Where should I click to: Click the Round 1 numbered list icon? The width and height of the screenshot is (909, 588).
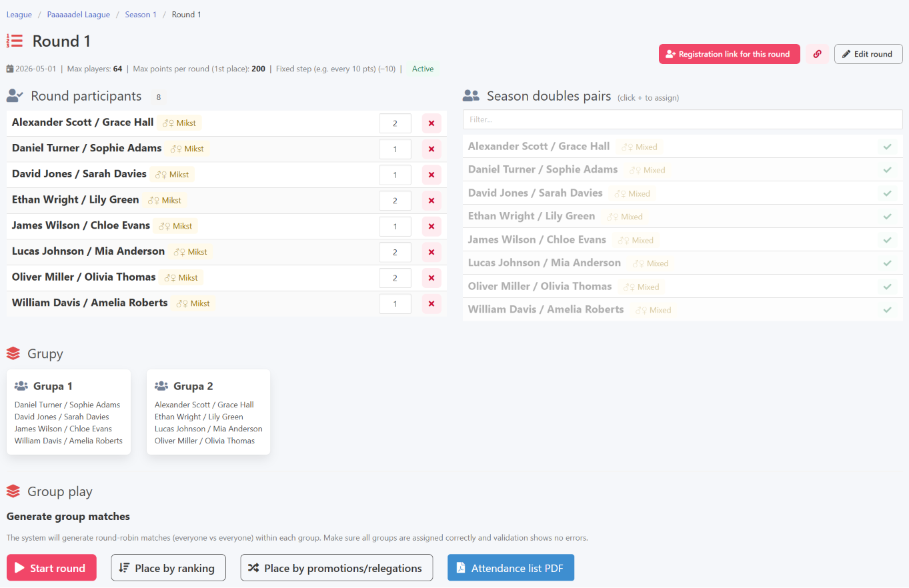(15, 41)
